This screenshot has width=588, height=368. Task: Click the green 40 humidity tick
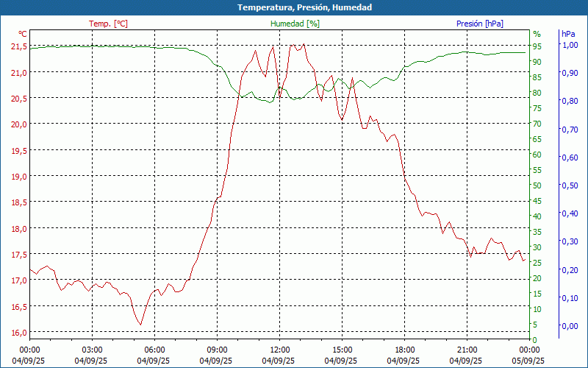coord(537,216)
